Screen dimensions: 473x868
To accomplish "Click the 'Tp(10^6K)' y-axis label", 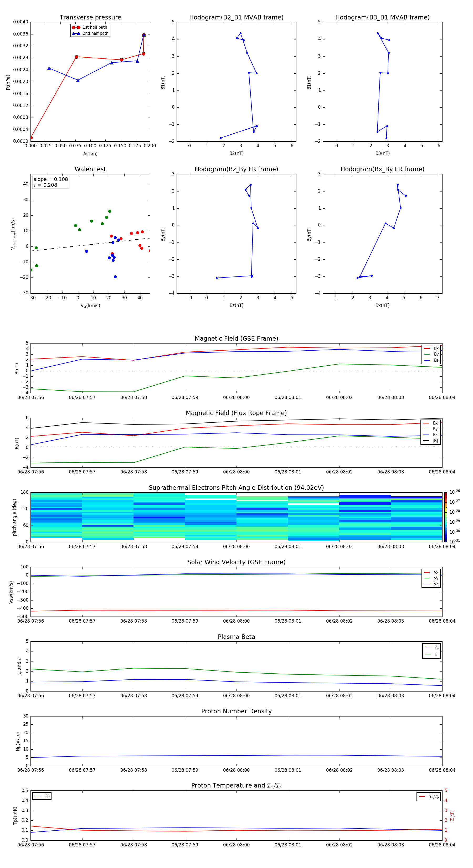I will pos(15,815).
